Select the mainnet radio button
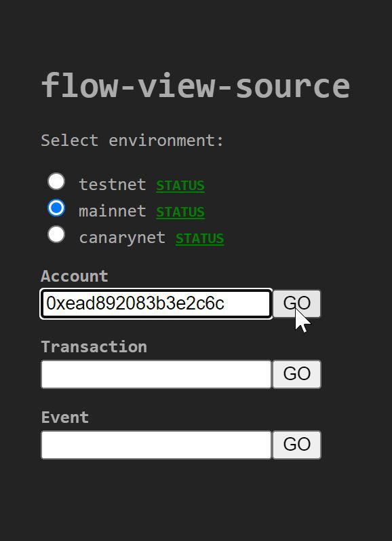392x541 pixels. (x=56, y=208)
